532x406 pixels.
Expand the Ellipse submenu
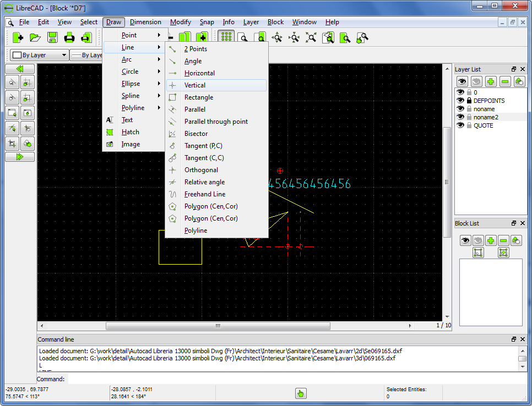(x=135, y=84)
